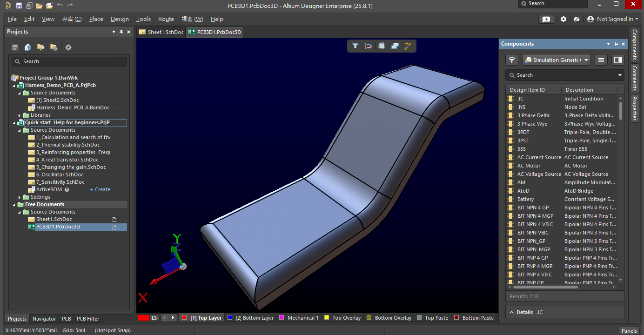Click the notifications gear icon near sign-in
This screenshot has height=335, width=644.
point(563,19)
